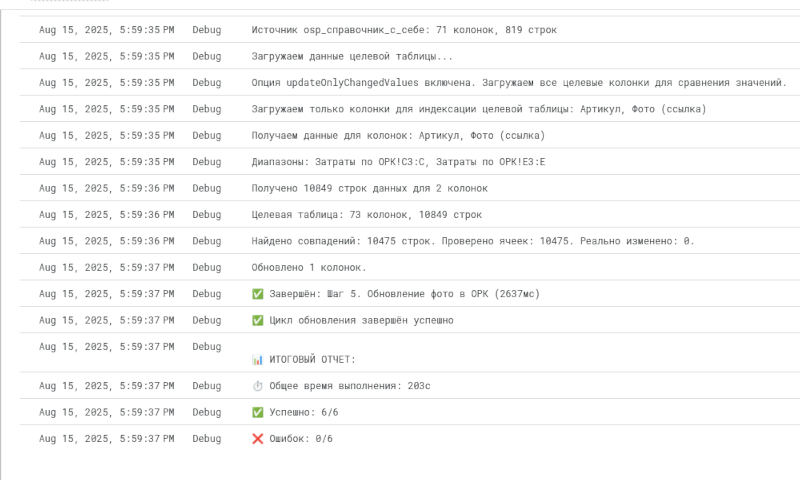Viewport: 800px width, 480px height.
Task: Click timestamp of 'Цикл обновления завершён успешно' row
Action: [107, 320]
